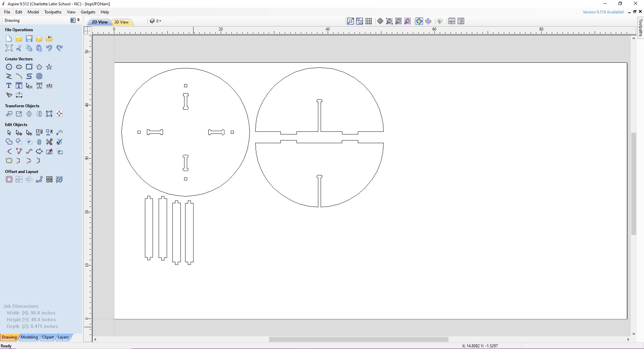Screen dimensions: 644x349
Task: Choose the Selection arrow tool
Action: 9,132
